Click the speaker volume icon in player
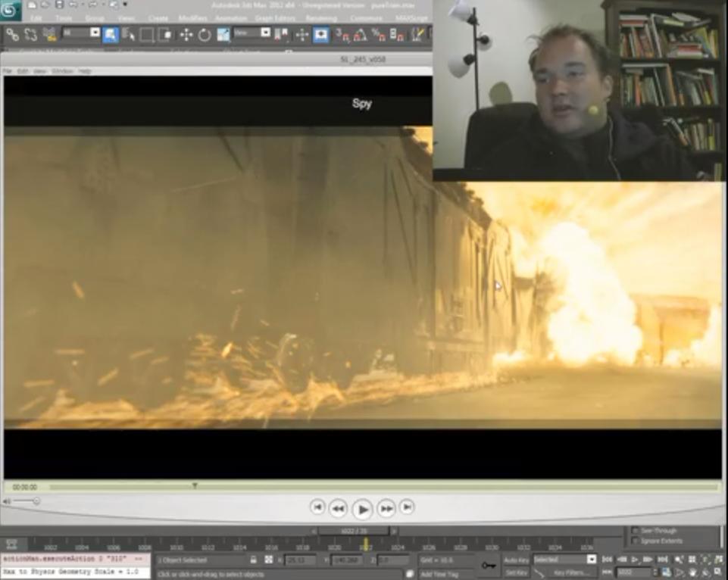728x580 pixels. (x=6, y=501)
